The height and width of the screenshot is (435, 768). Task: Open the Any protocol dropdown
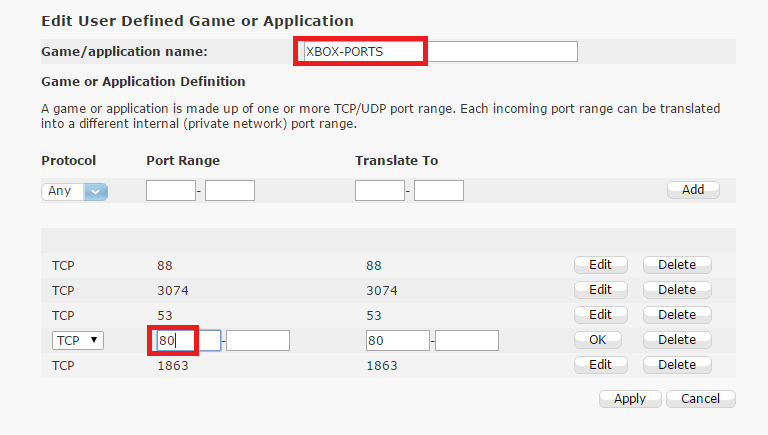click(74, 191)
